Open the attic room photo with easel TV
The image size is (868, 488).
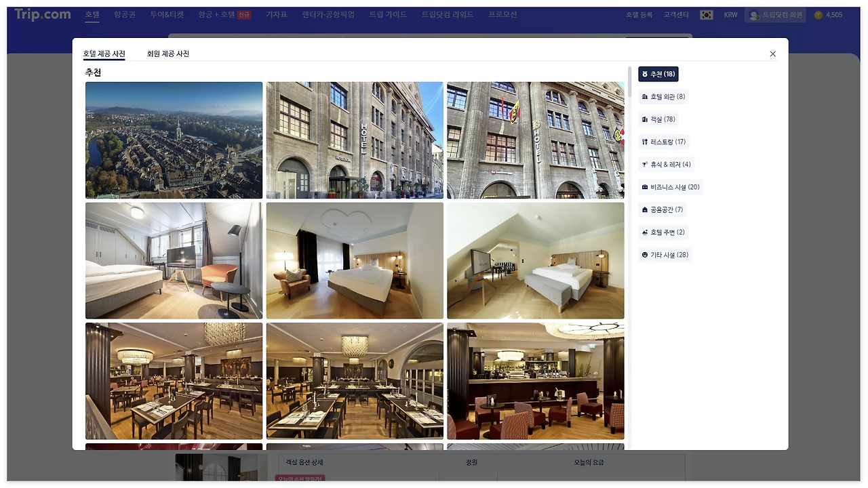coord(536,261)
